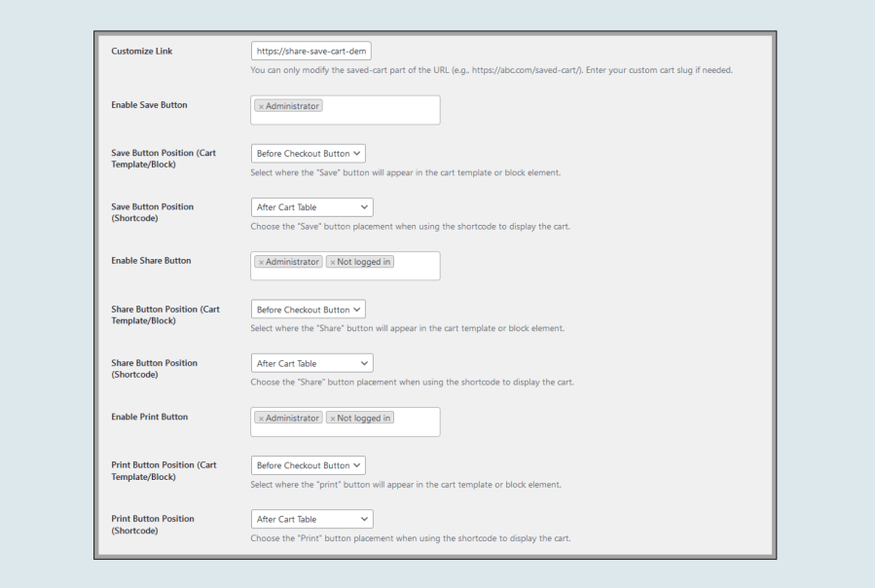The width and height of the screenshot is (875, 588).
Task: Click help text about "Share" button shortcode placement
Action: coord(412,383)
